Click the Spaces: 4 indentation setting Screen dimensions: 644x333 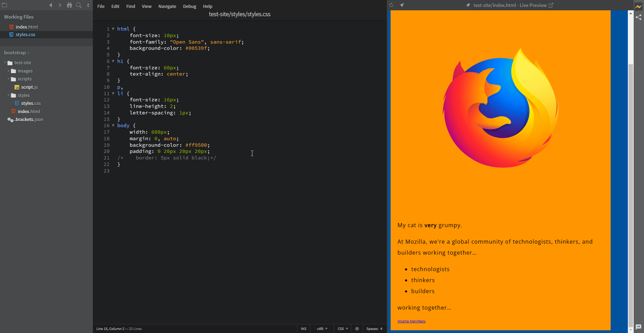374,329
